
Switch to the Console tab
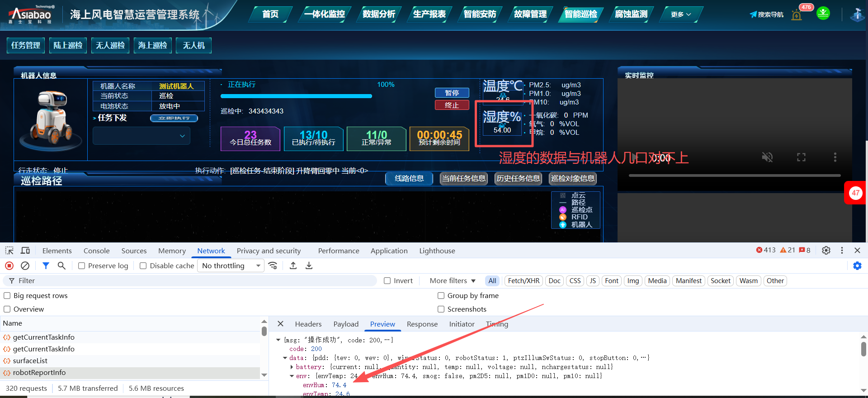[96, 251]
